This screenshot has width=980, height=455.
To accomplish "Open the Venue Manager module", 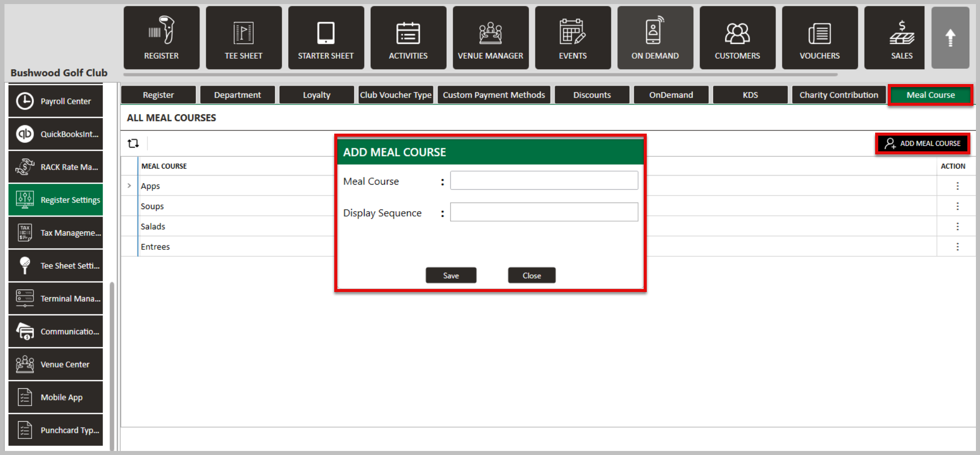I will [490, 38].
